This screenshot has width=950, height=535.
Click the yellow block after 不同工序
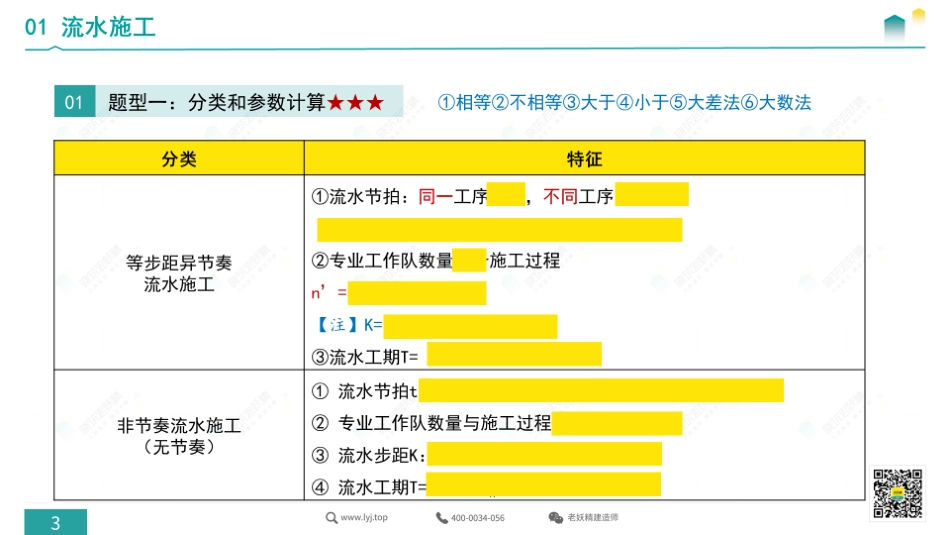(651, 194)
